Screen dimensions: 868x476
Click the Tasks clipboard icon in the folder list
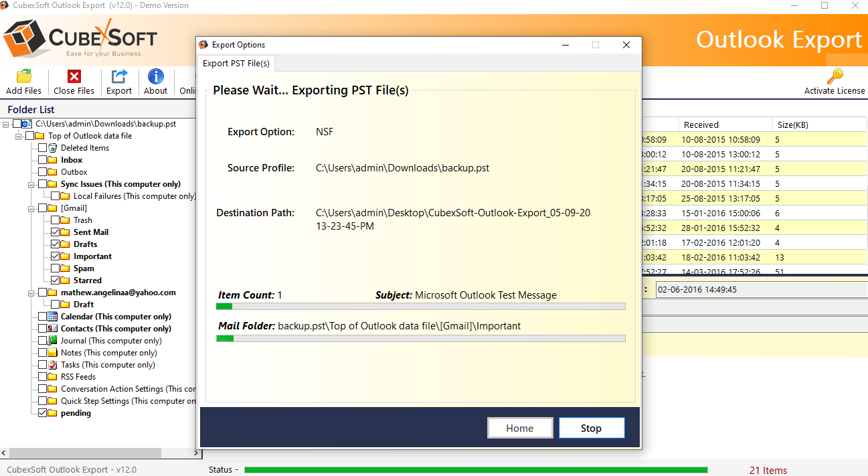click(x=52, y=365)
